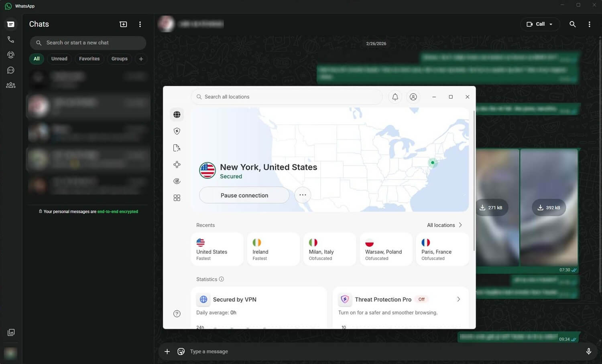Image resolution: width=602 pixels, height=364 pixels.
Task: Open the Threat Protection shield sidebar icon
Action: 177,131
